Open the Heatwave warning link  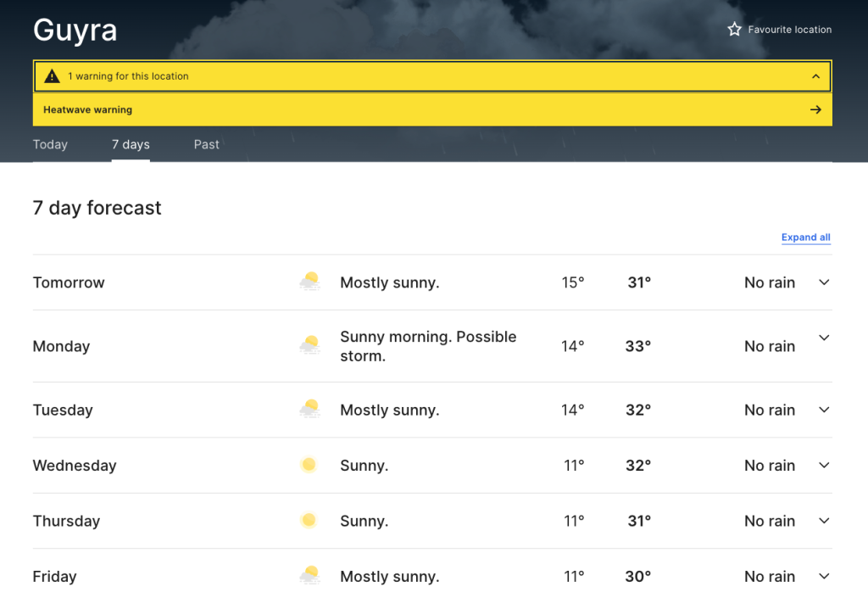[88, 109]
